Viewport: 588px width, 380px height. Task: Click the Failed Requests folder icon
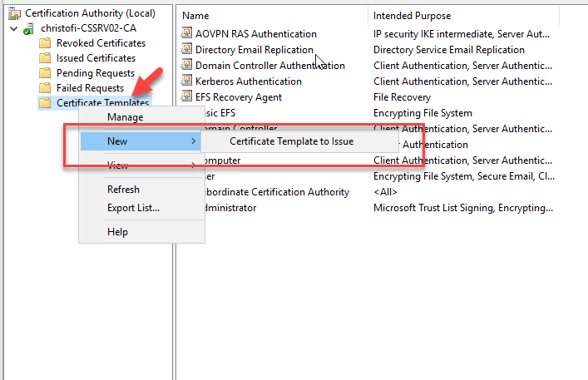pyautogui.click(x=45, y=88)
